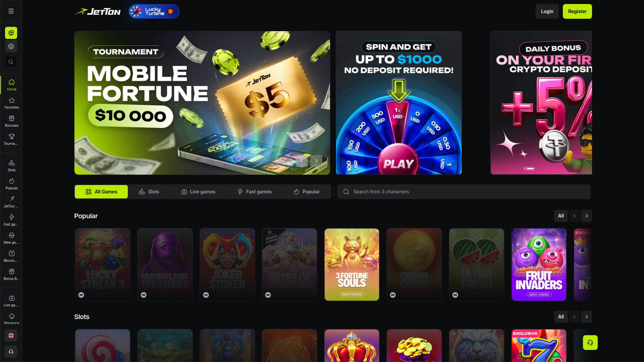Image resolution: width=644 pixels, height=362 pixels.
Task: Switch to casino mode with the green sidebar icon
Action: tap(11, 33)
